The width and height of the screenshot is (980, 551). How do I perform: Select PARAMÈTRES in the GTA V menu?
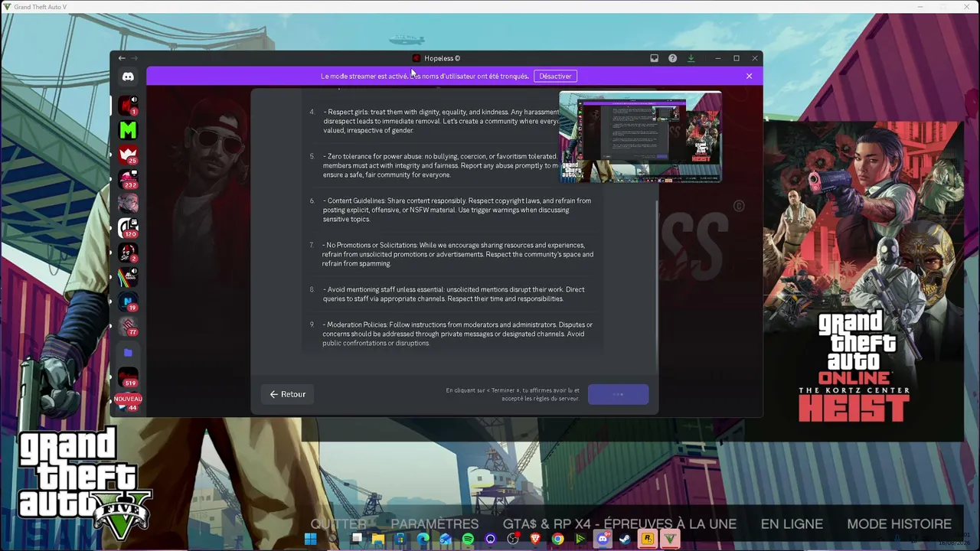[434, 524]
